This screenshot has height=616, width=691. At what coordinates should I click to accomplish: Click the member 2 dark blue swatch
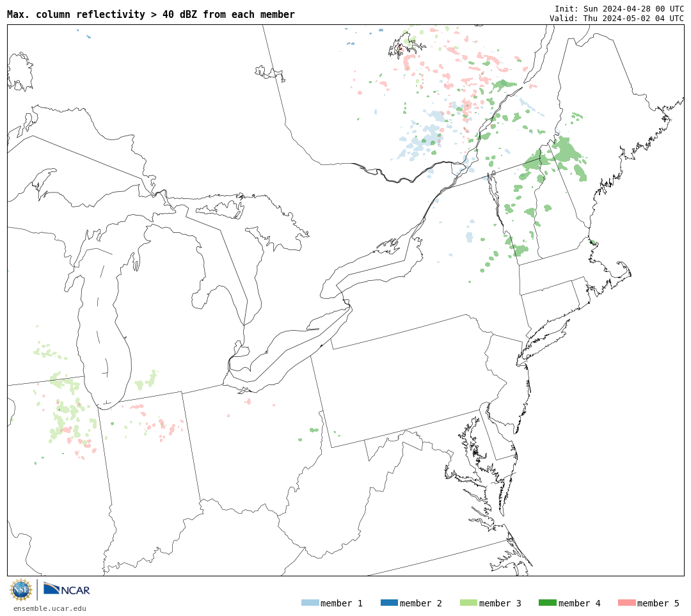pyautogui.click(x=389, y=603)
